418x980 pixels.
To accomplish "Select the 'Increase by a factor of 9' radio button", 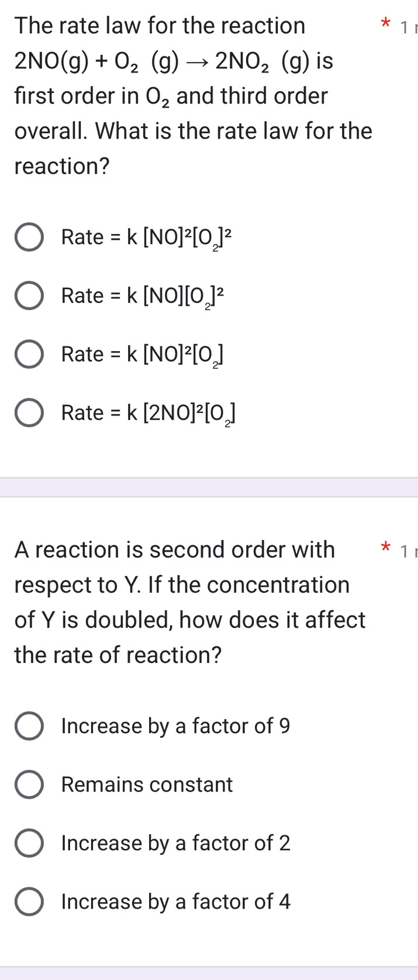I will (29, 726).
